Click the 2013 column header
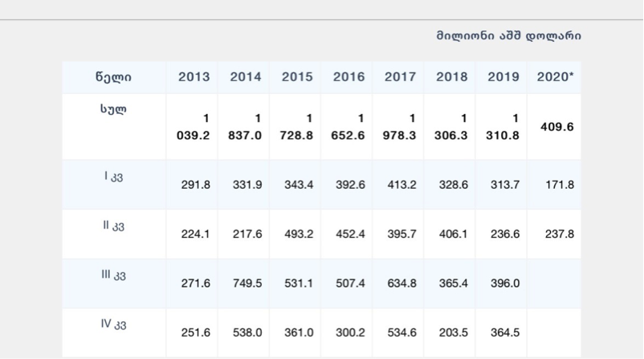 tap(194, 77)
